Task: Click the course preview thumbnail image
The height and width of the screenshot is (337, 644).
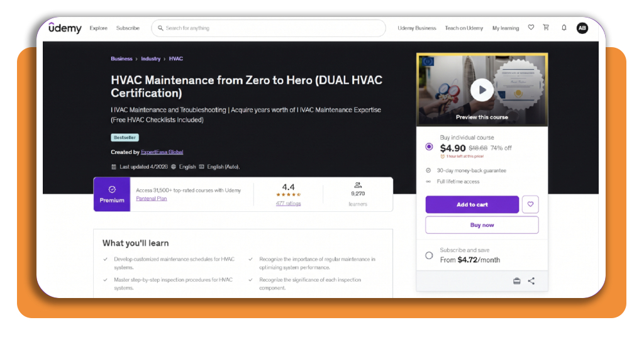Action: point(482,89)
